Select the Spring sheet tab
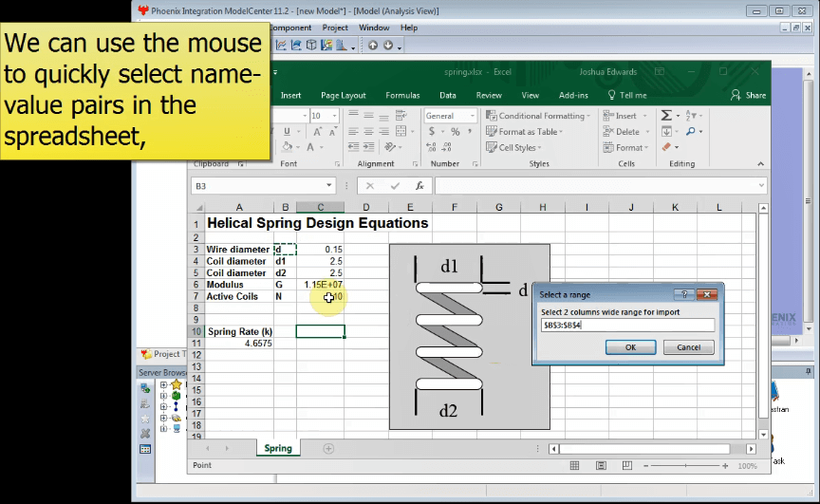 coord(278,448)
